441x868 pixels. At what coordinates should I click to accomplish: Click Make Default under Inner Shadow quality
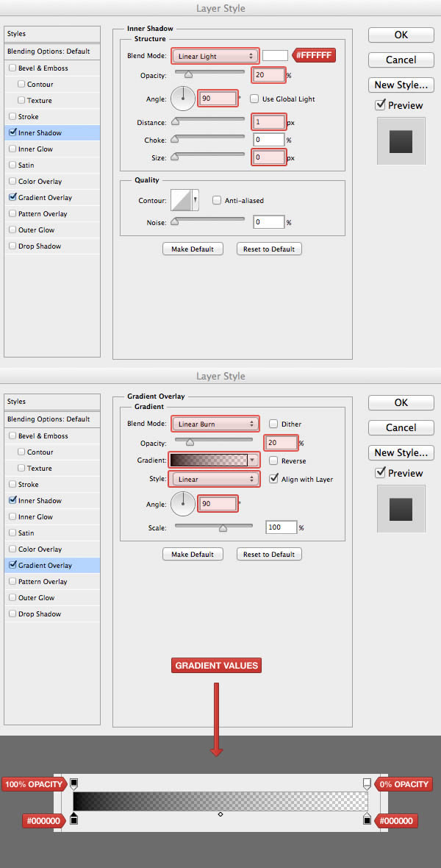(x=192, y=249)
